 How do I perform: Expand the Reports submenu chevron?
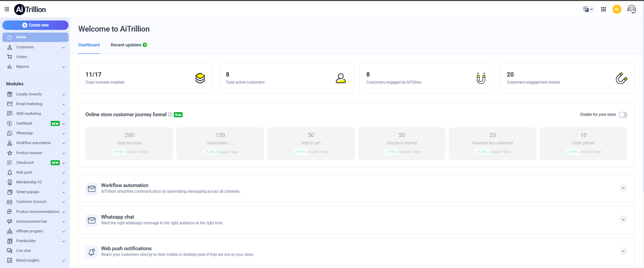[63, 67]
